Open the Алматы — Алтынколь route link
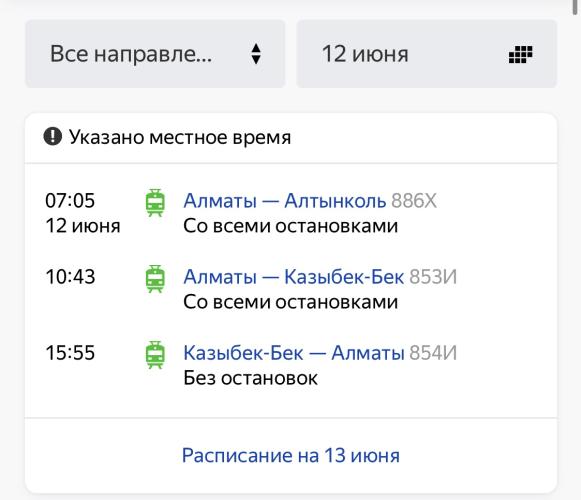 (285, 201)
